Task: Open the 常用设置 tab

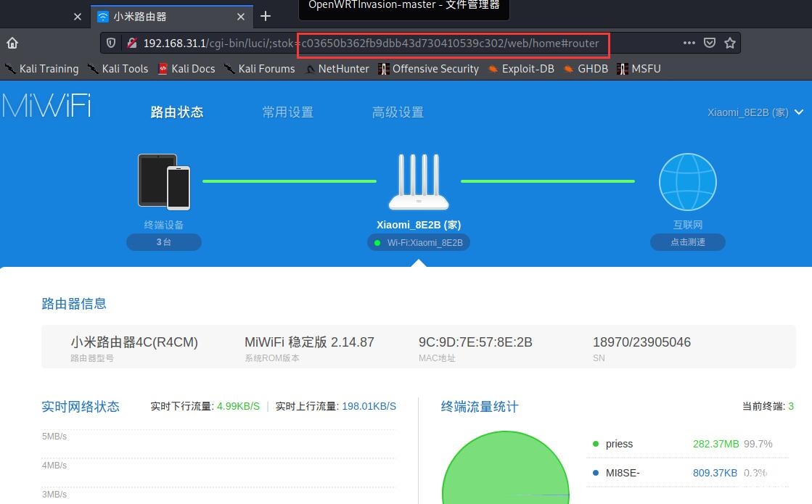Action: click(287, 112)
